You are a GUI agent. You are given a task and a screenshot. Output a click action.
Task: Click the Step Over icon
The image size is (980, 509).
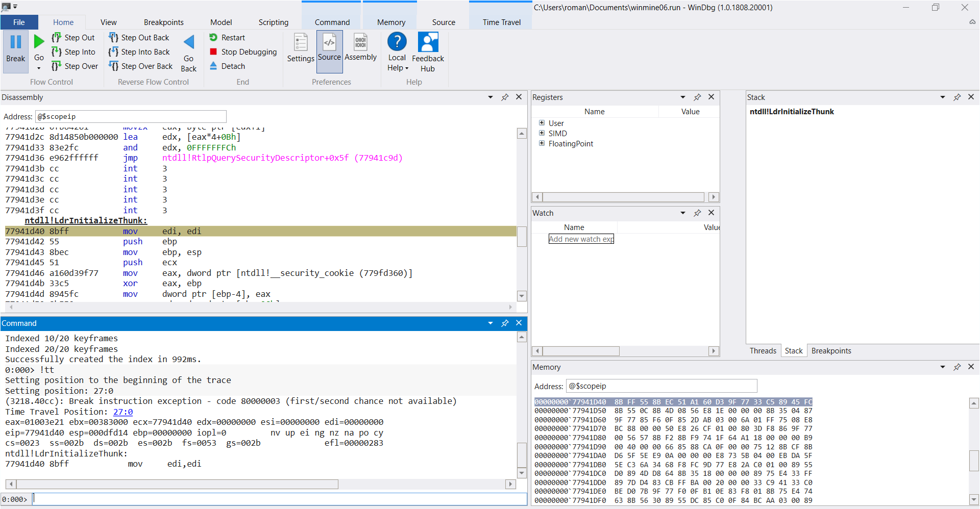[x=57, y=66]
